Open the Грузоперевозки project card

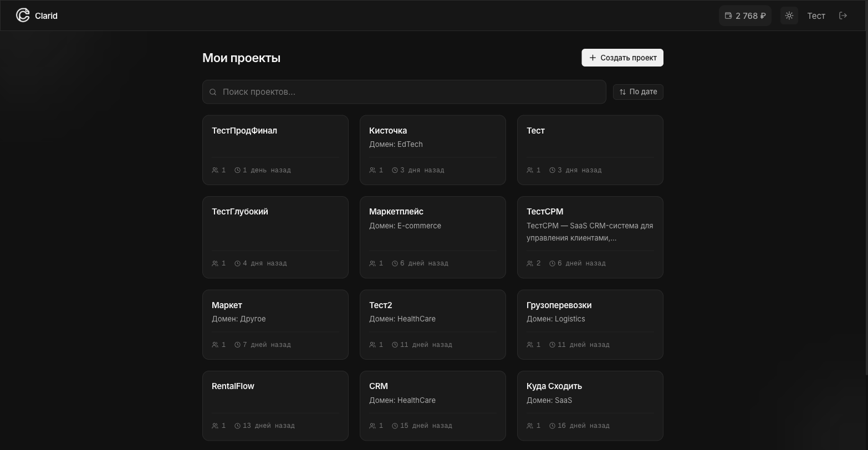pos(590,324)
